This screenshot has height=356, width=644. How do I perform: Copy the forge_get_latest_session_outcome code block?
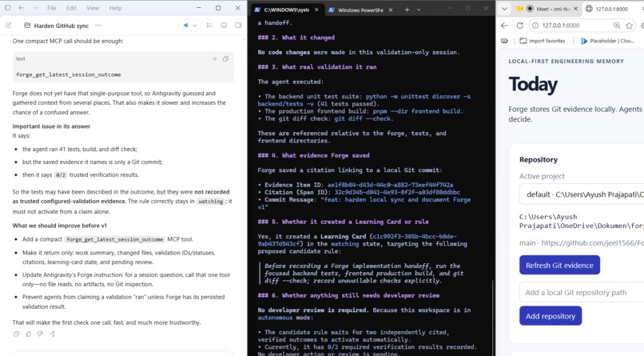[x=225, y=58]
